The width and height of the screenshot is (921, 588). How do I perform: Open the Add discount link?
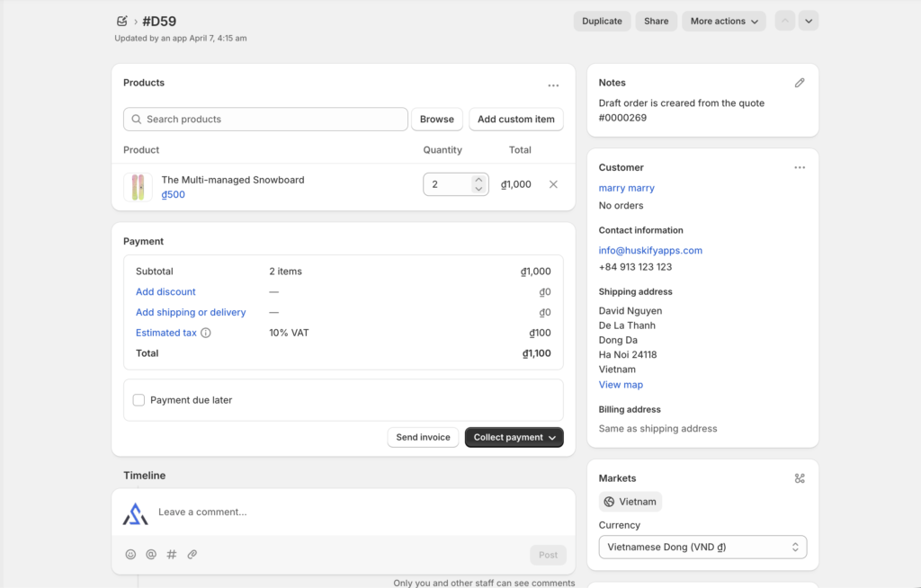tap(165, 291)
